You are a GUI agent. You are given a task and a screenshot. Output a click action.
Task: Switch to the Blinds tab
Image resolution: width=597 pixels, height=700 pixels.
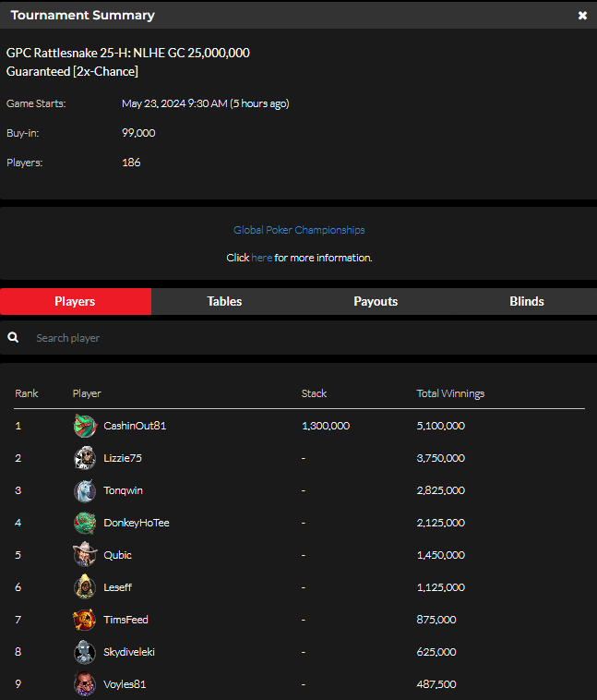527,301
